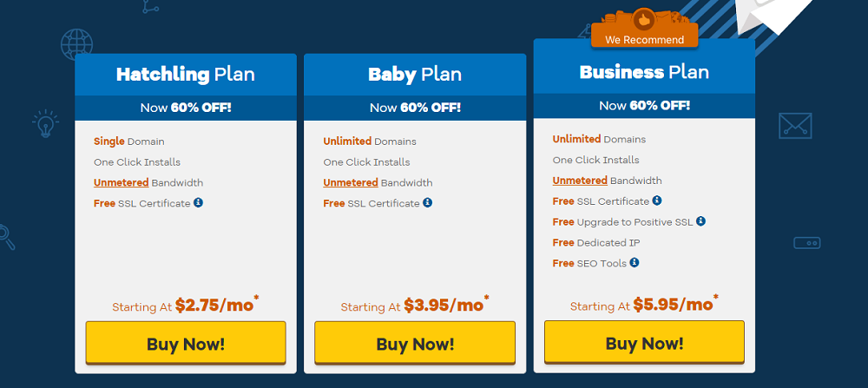Select the Hatchling Plan heading
868x388 pixels.
[x=186, y=74]
